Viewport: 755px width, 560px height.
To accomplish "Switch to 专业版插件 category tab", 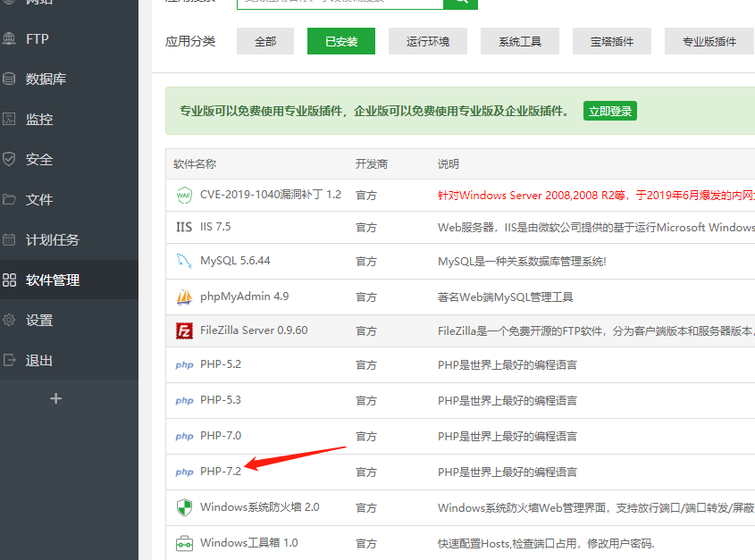I will (709, 41).
